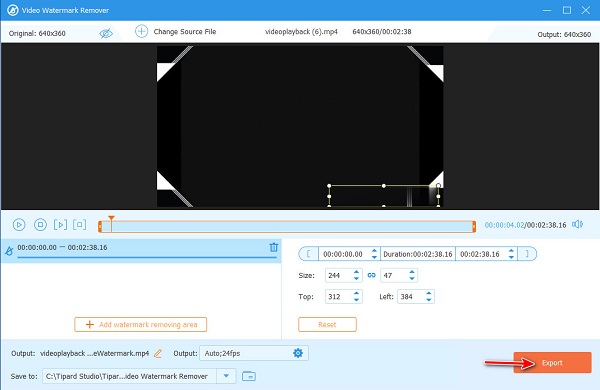This screenshot has height=390, width=600.
Task: Click Add watermark removing area button
Action: (141, 325)
